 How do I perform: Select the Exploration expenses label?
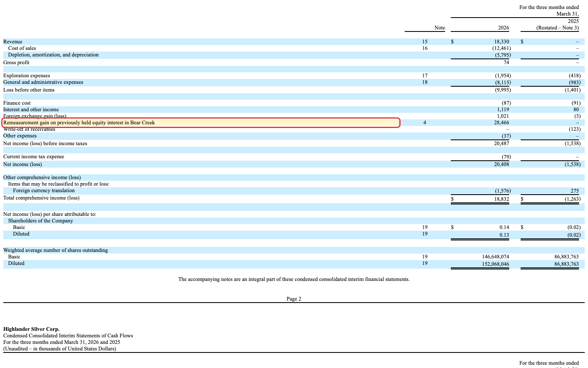tap(27, 76)
